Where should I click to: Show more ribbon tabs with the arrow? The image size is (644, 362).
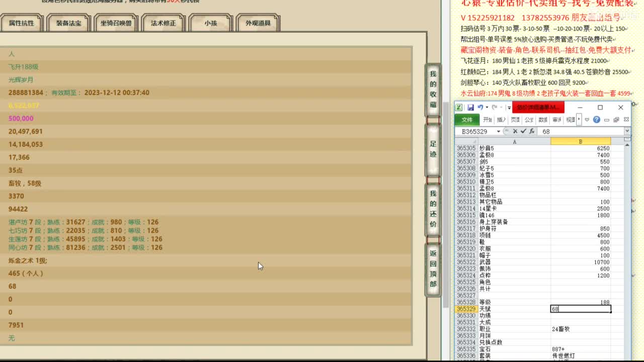(x=579, y=120)
